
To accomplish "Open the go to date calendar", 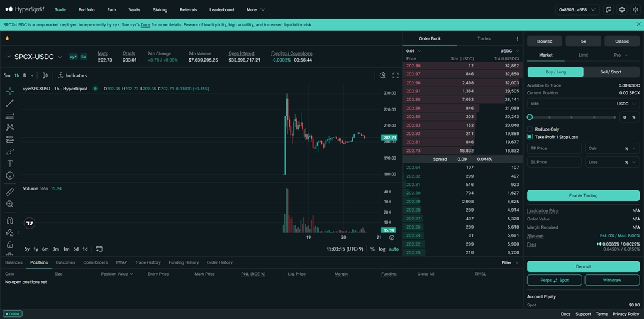I will (99, 249).
